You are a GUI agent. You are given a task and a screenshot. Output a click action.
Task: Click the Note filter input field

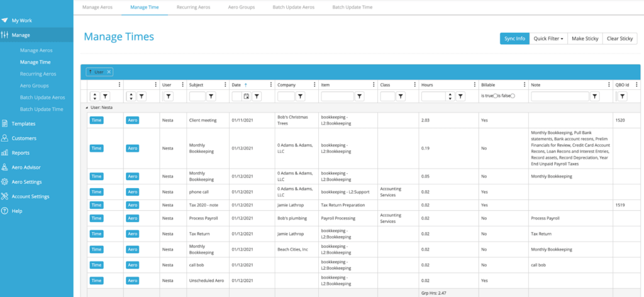coord(560,96)
